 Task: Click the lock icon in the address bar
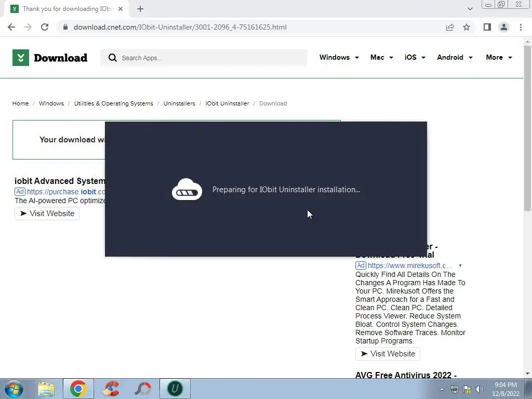(x=65, y=27)
